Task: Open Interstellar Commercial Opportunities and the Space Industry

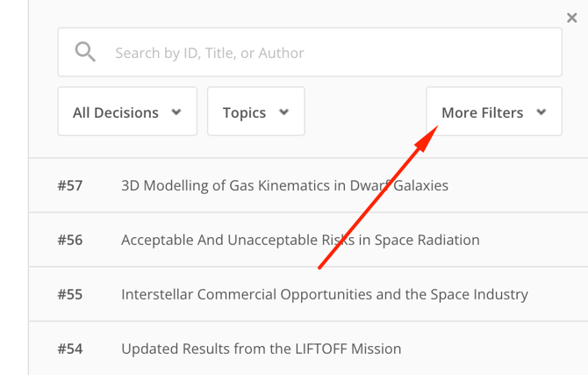Action: pyautogui.click(x=325, y=294)
